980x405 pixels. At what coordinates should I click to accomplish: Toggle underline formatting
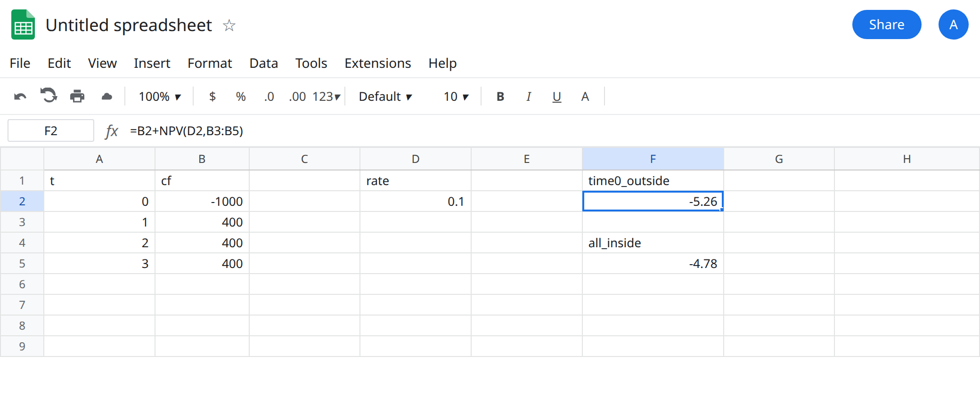557,97
